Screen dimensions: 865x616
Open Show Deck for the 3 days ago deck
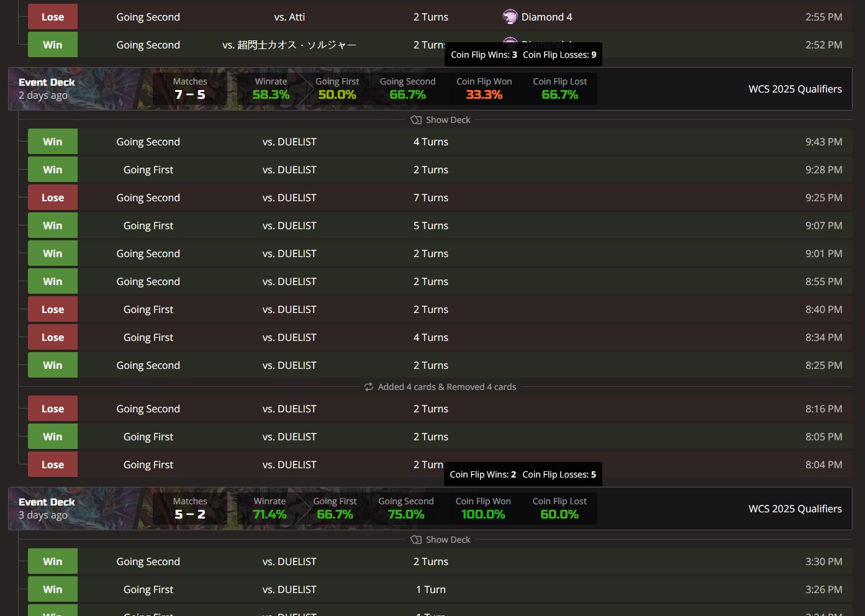pyautogui.click(x=440, y=540)
